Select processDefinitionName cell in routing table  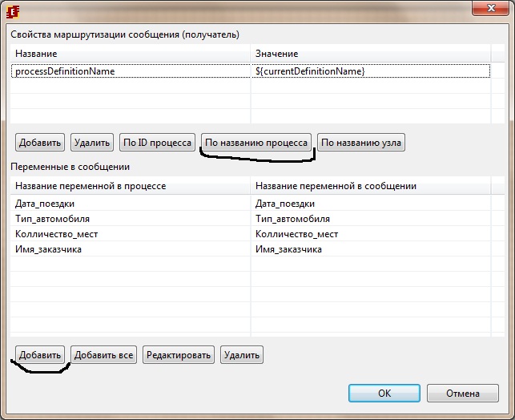(131, 71)
